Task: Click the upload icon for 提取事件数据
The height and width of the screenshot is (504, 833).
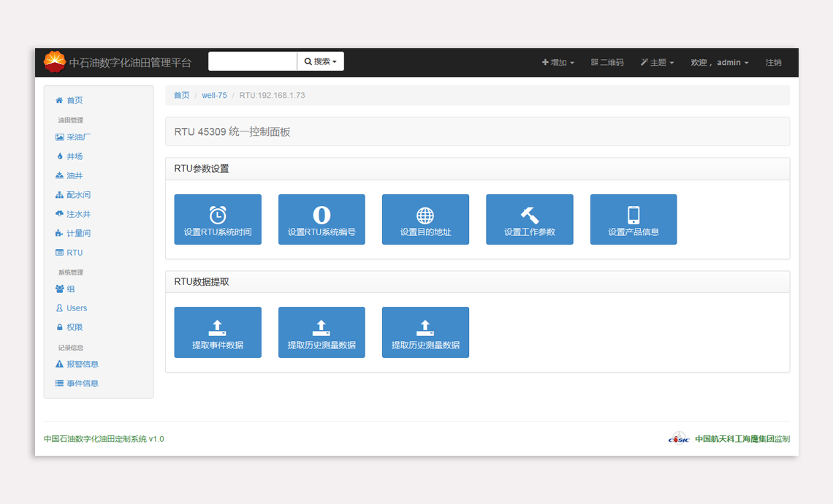Action: pos(218,328)
